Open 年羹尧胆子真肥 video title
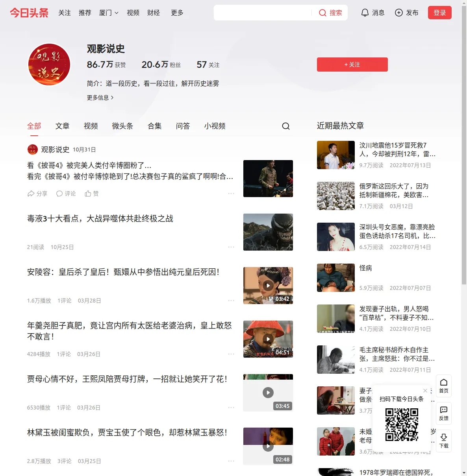This screenshot has height=476, width=467. (130, 331)
